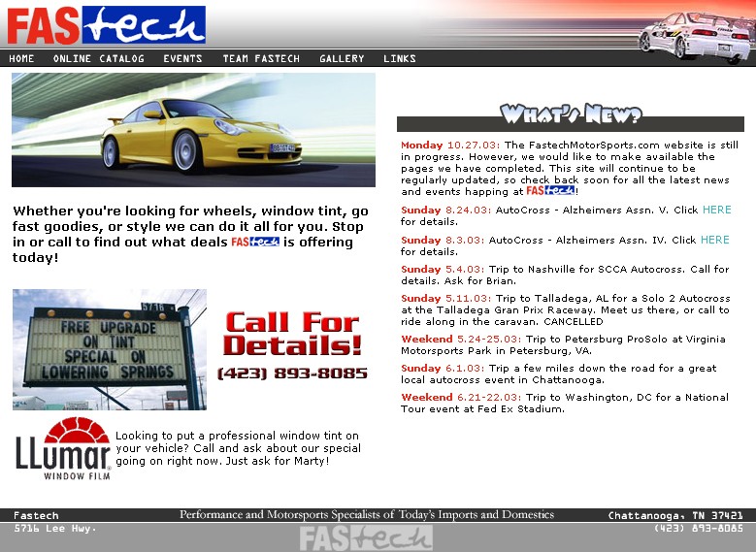Image resolution: width=756 pixels, height=552 pixels.
Task: Click the LLumar Window Film logo
Action: point(63,449)
